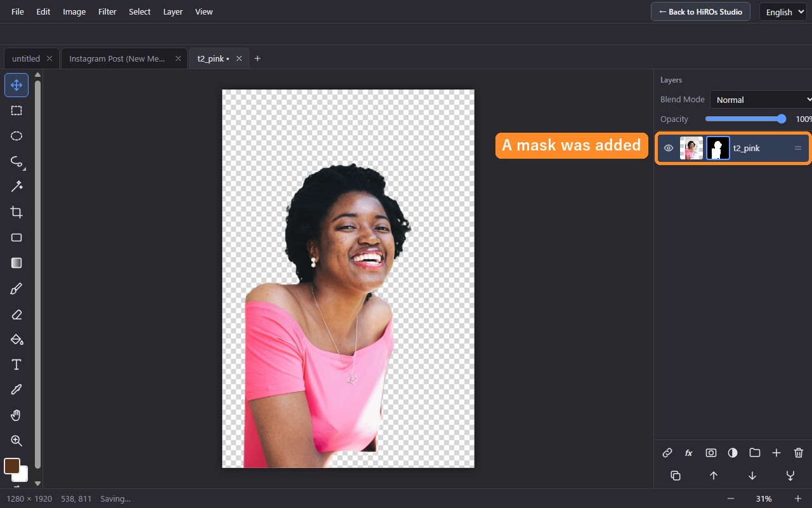Select the Magic Wand tool
This screenshot has height=508, width=812.
click(x=16, y=187)
